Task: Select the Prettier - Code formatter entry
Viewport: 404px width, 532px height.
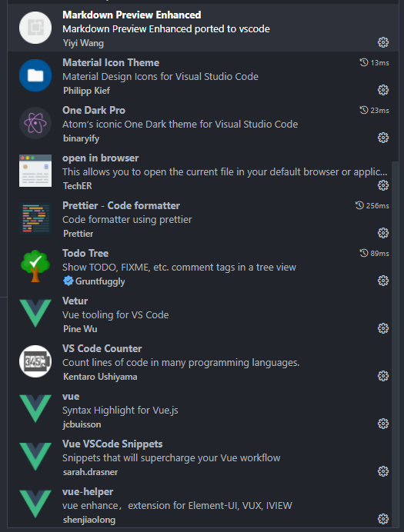Action: click(x=199, y=219)
